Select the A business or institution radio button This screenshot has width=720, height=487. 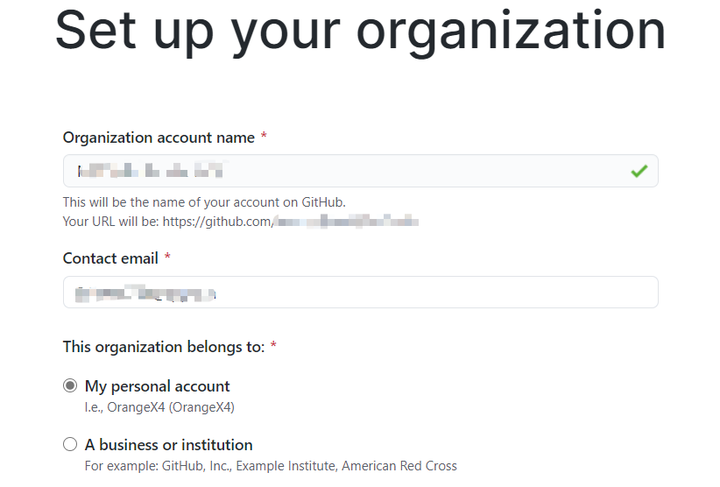tap(70, 444)
